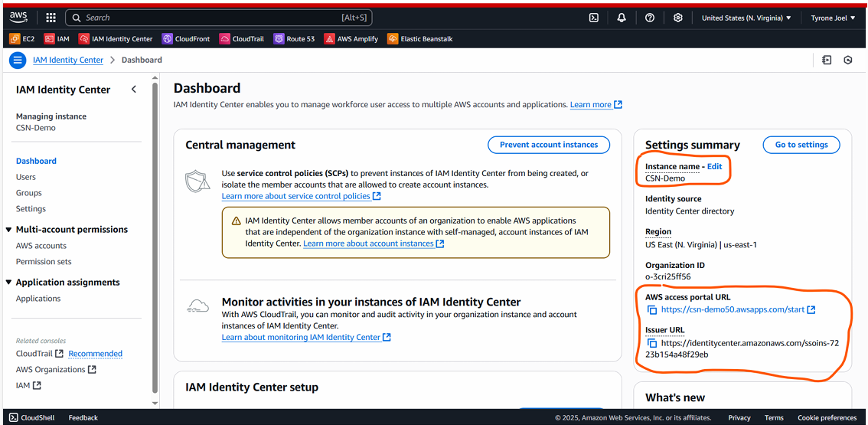The image size is (868, 425).
Task: Open the CloudFront favorites shortcut
Action: [187, 39]
